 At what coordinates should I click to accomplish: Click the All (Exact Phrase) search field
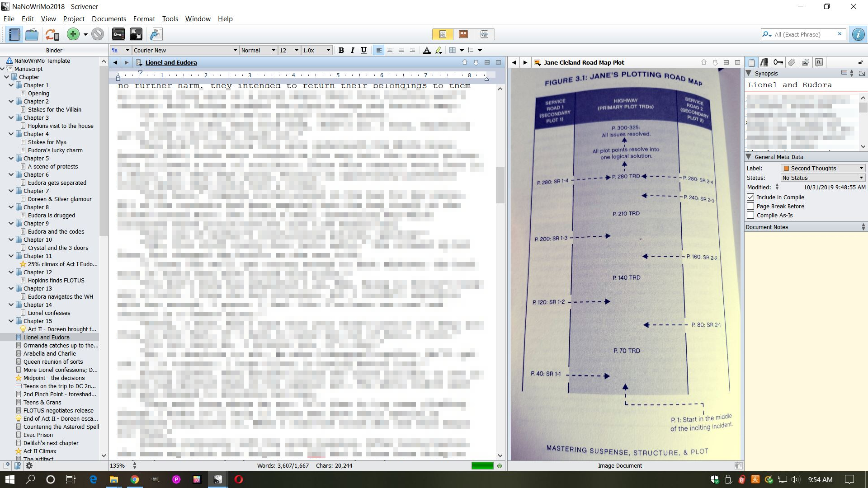(803, 34)
